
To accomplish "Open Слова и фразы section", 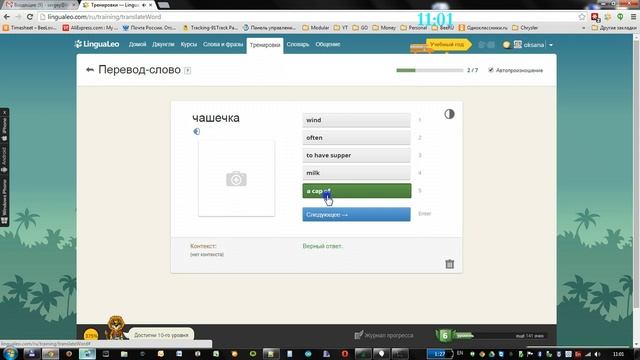I will (x=223, y=44).
